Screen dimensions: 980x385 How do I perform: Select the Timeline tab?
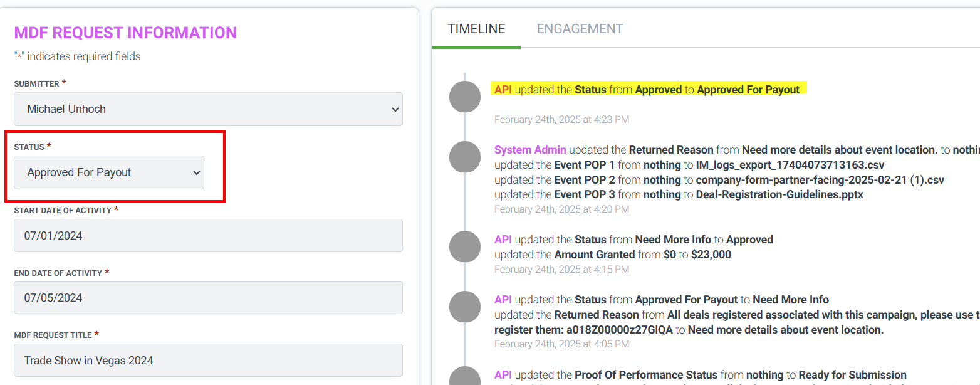point(476,29)
